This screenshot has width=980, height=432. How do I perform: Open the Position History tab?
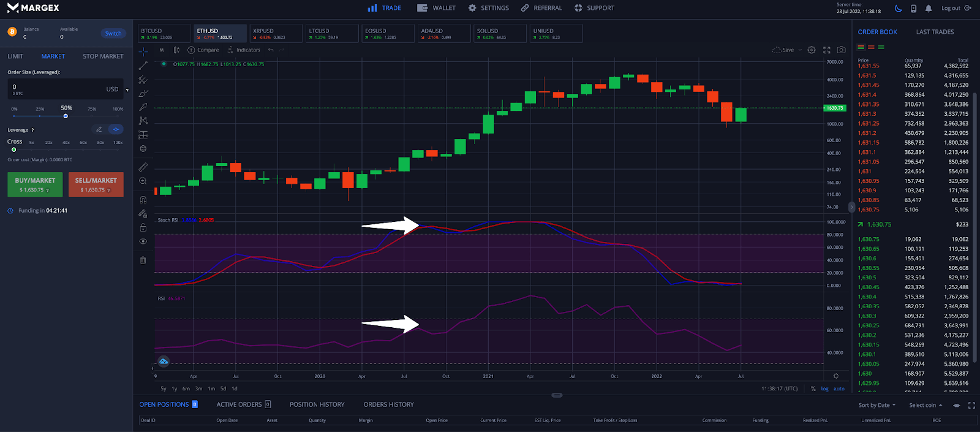click(x=317, y=404)
